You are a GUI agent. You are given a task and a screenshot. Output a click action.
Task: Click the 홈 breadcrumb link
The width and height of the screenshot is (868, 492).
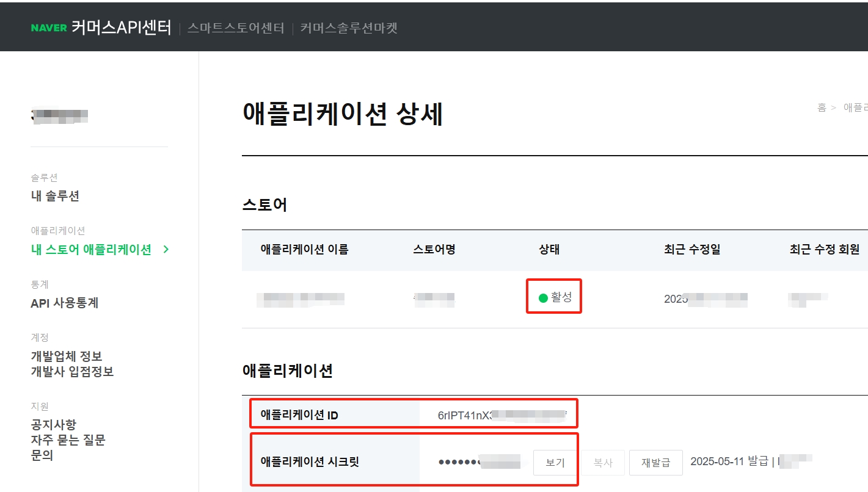[822, 107]
